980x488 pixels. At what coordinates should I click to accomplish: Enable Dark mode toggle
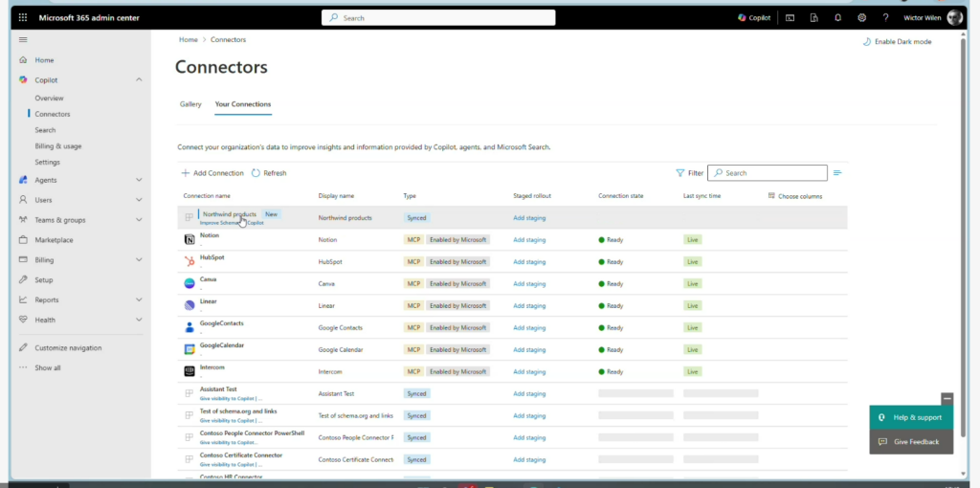897,42
